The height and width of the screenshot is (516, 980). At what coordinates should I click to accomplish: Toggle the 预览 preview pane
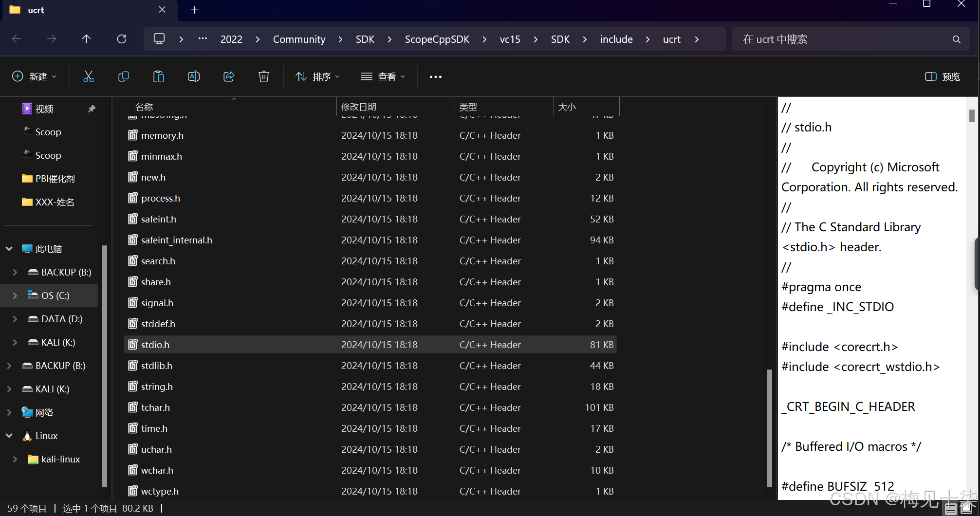point(941,76)
